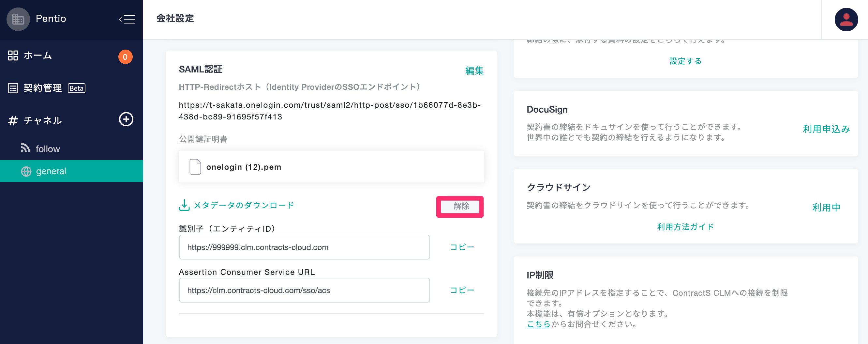Select the general channel
This screenshot has height=344, width=868.
pyautogui.click(x=71, y=171)
